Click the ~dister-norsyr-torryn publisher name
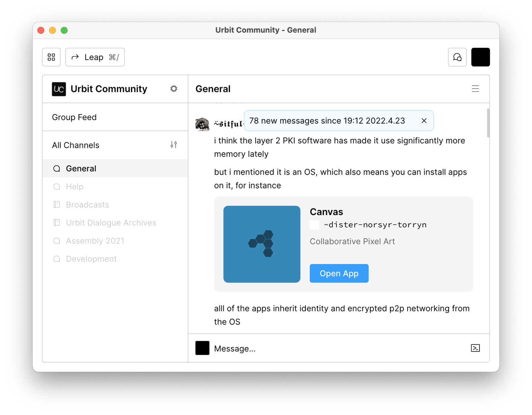Viewport: 532px width, 415px height. click(375, 225)
